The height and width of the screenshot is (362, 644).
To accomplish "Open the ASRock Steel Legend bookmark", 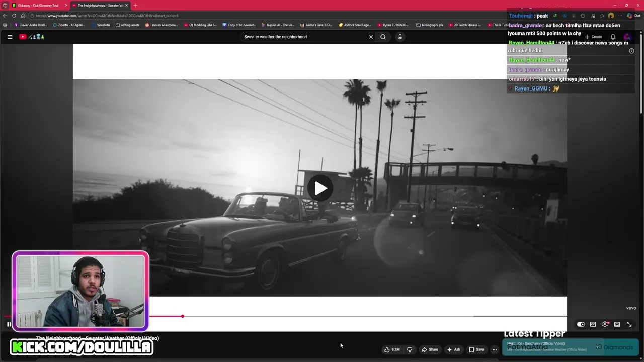I will point(355,25).
